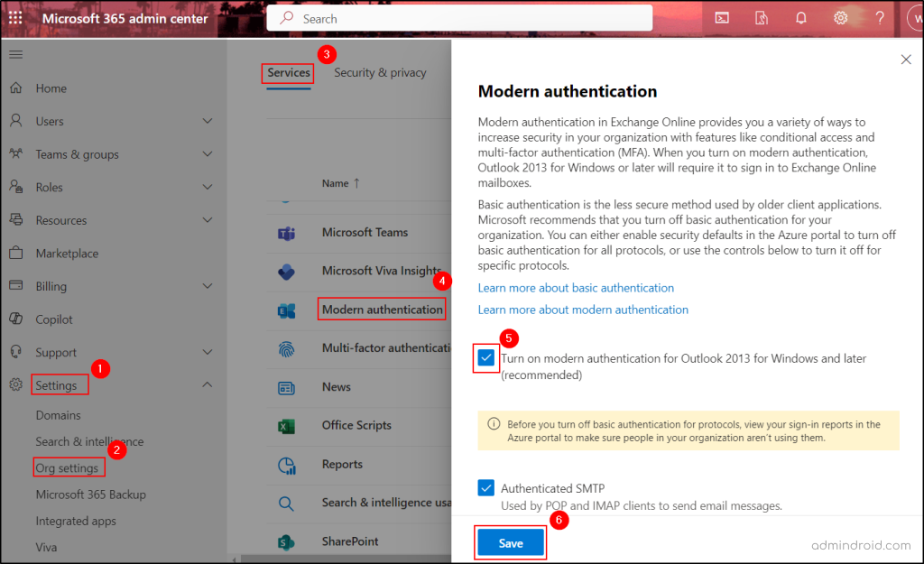
Task: Click the Save button
Action: pyautogui.click(x=511, y=542)
